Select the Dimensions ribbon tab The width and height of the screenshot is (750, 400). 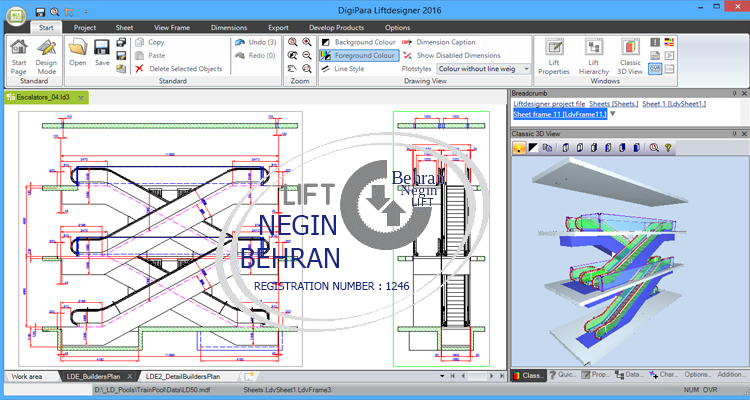click(229, 27)
